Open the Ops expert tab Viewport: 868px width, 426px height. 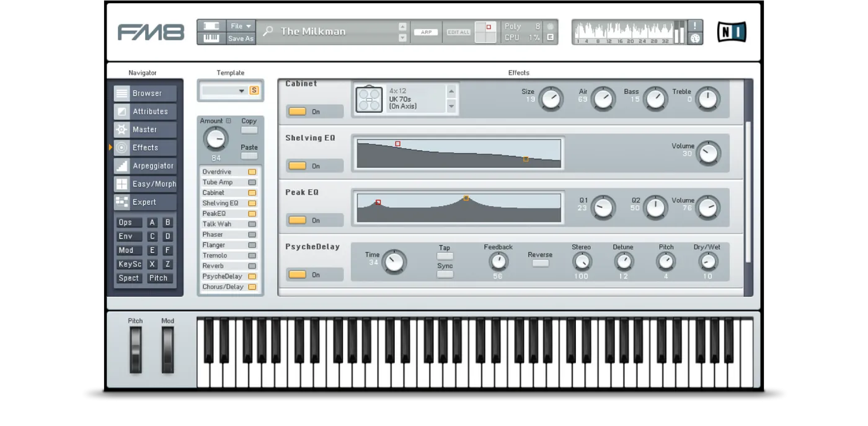click(x=129, y=223)
